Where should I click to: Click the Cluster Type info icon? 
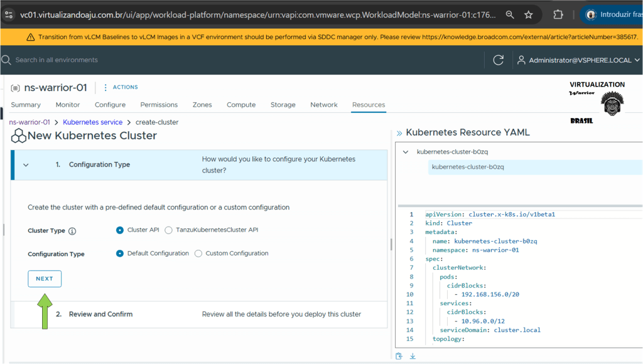[x=72, y=231]
